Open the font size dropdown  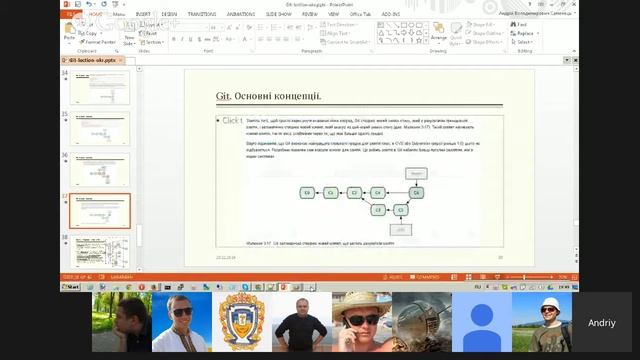[222, 27]
